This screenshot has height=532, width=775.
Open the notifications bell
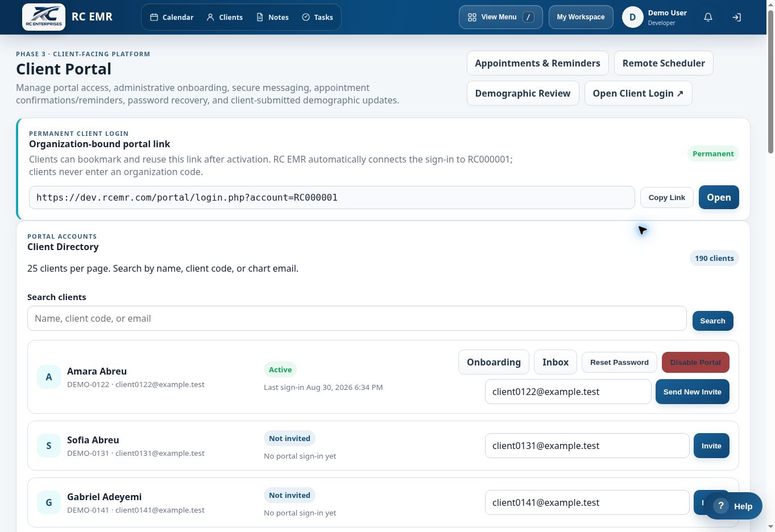point(708,17)
